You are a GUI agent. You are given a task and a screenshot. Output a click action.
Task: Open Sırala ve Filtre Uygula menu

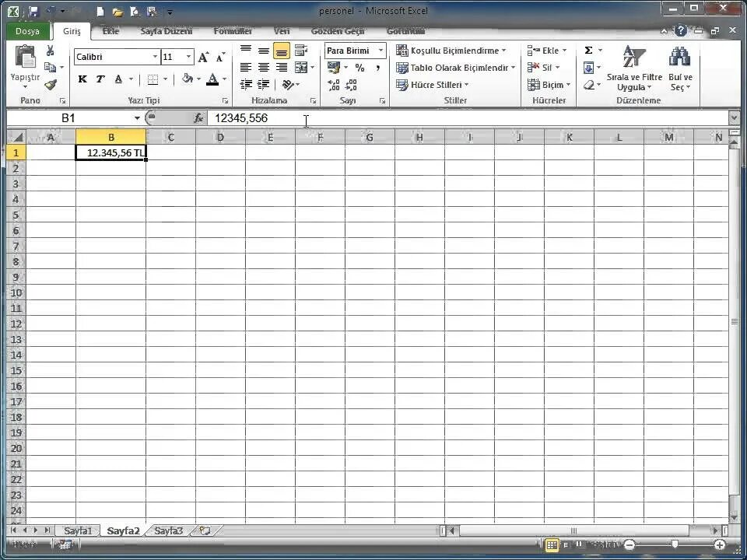click(635, 69)
